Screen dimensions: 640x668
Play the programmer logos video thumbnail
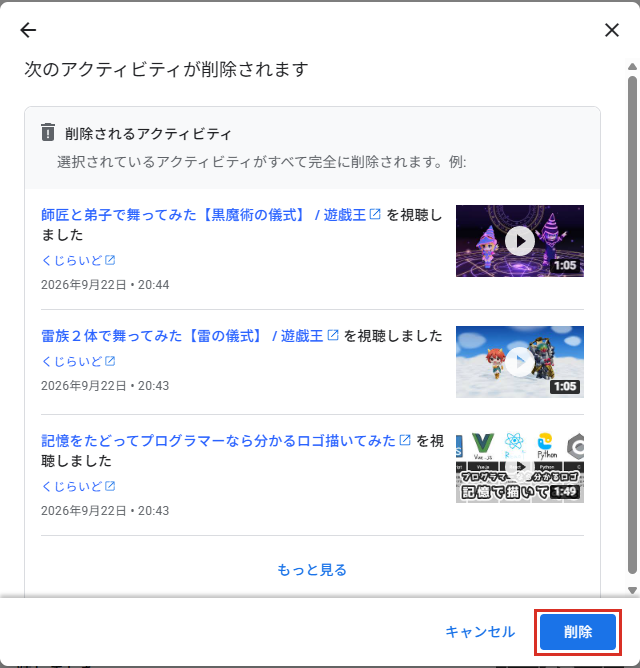(x=520, y=468)
